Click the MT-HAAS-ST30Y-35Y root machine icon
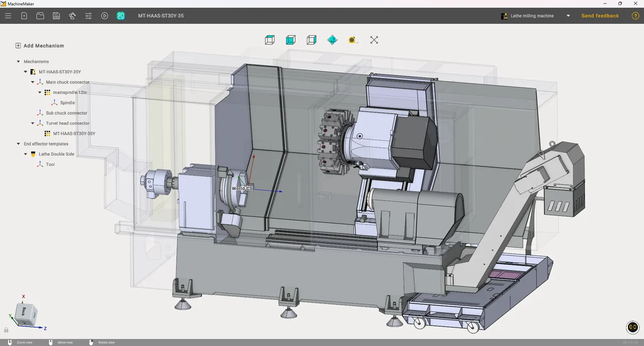 tap(33, 72)
